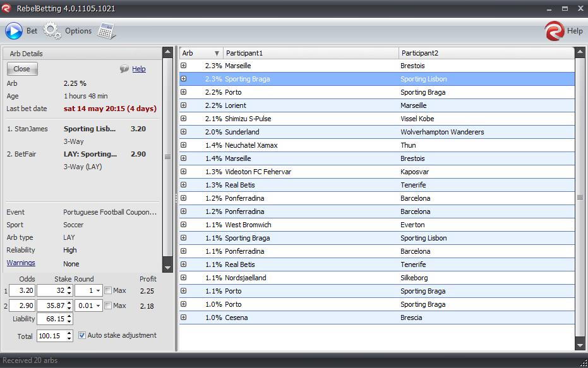588x368 pixels.
Task: Sort by the Participant2 column header
Action: point(486,53)
